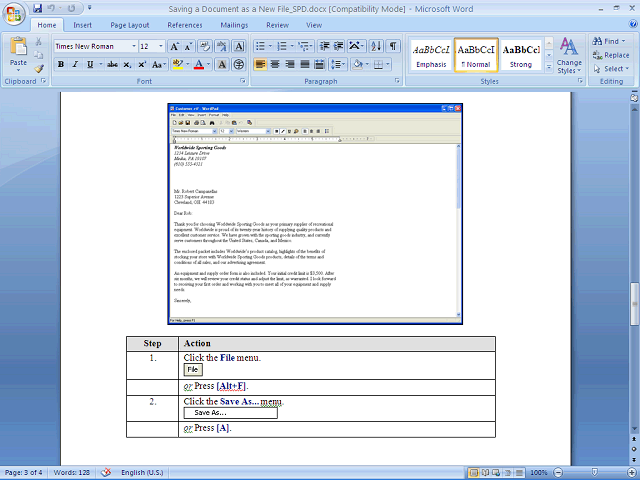Image resolution: width=640 pixels, height=480 pixels.
Task: Click the Zoom Out minus button
Action: click(558, 472)
